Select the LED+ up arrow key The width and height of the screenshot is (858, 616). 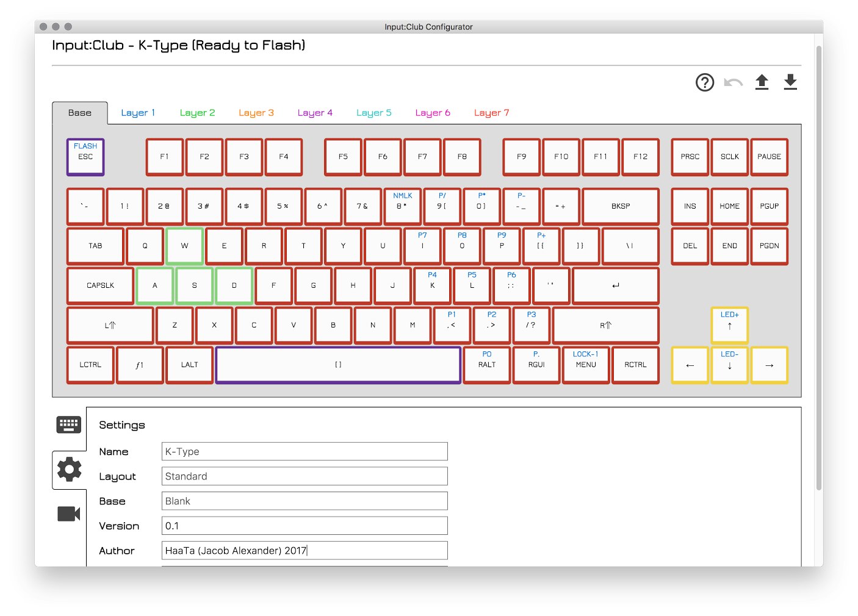tap(729, 325)
